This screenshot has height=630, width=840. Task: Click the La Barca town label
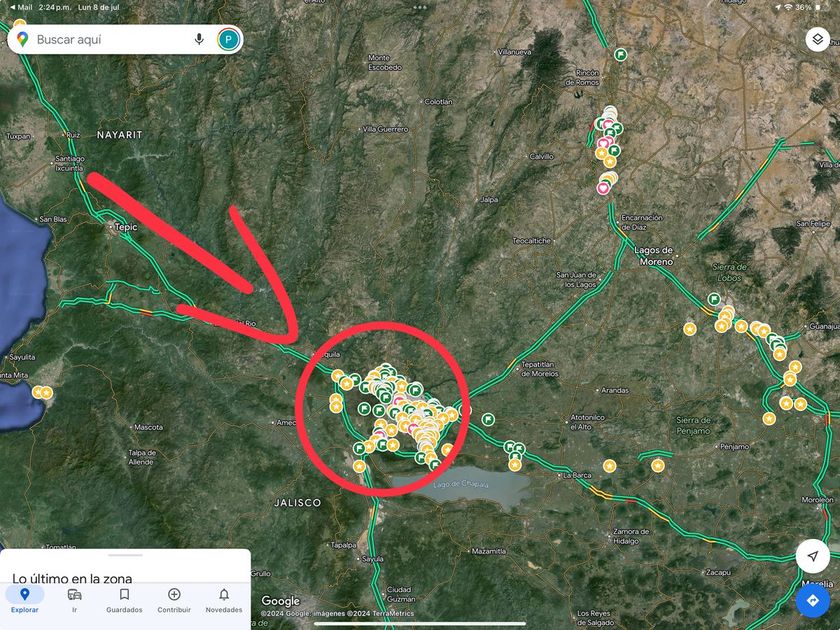point(578,475)
